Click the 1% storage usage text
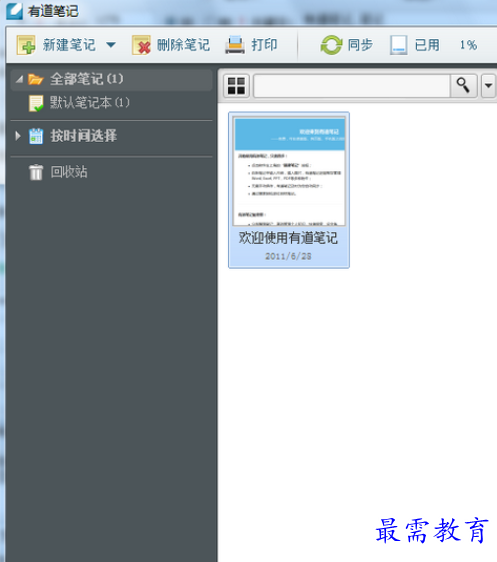 pos(468,45)
